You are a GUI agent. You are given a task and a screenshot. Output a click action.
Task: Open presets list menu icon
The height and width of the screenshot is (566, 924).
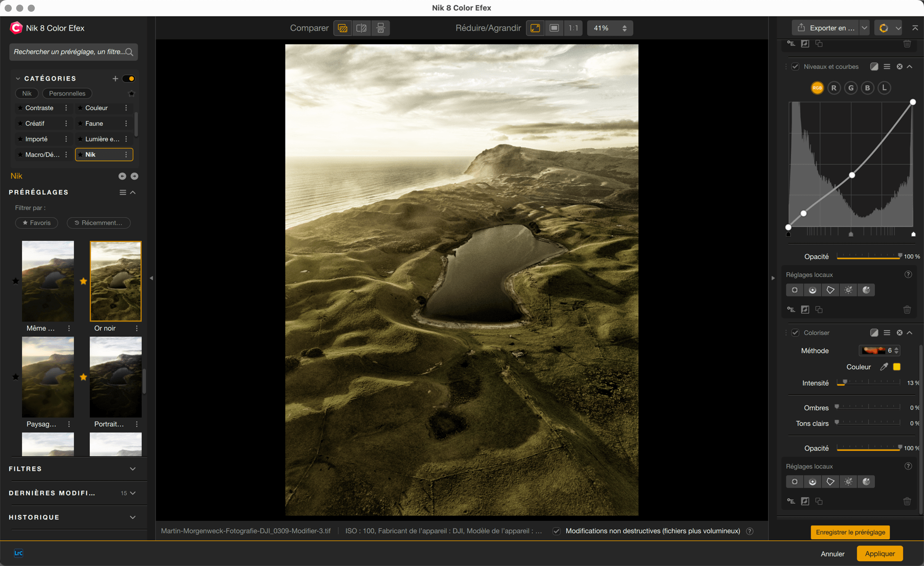point(123,192)
